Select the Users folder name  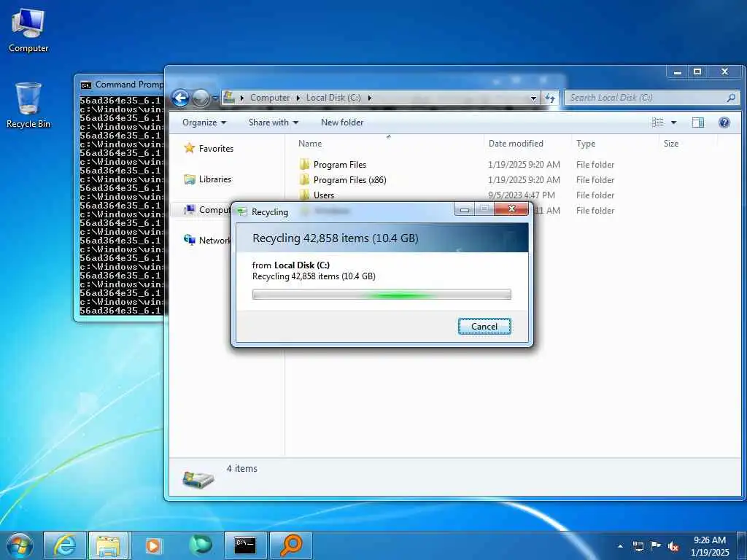323,195
